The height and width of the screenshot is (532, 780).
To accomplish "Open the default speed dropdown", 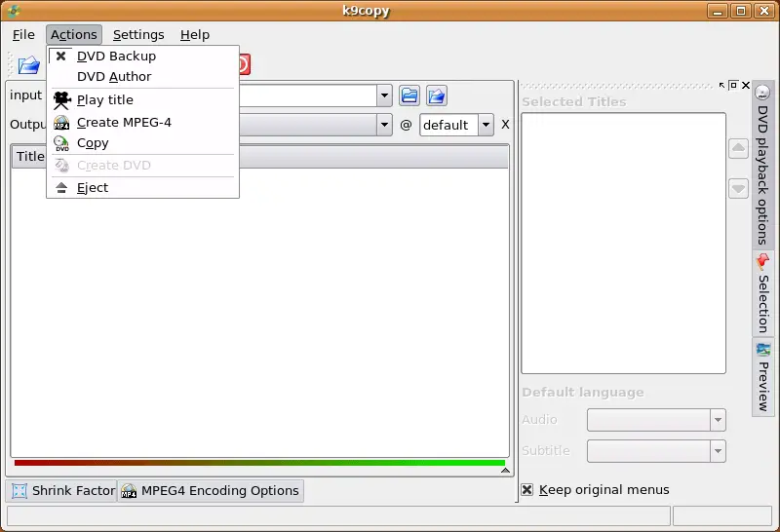I will 486,125.
